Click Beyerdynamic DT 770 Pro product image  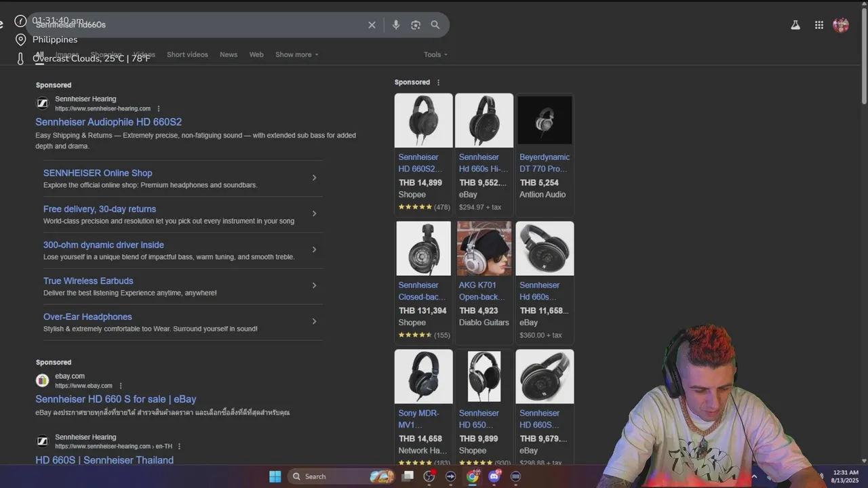(x=545, y=121)
